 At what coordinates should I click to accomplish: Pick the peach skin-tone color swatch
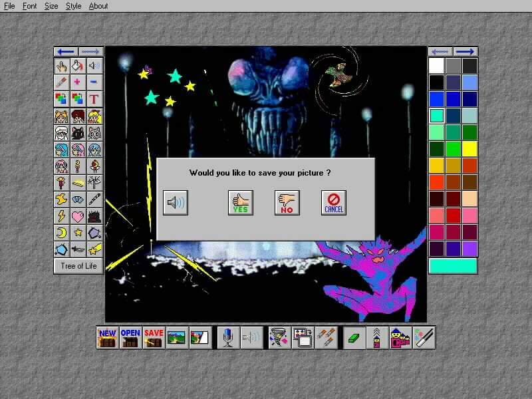[x=470, y=199]
